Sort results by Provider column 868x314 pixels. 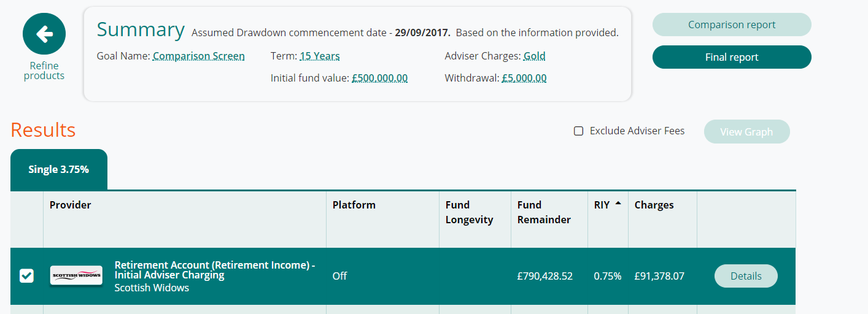point(71,205)
